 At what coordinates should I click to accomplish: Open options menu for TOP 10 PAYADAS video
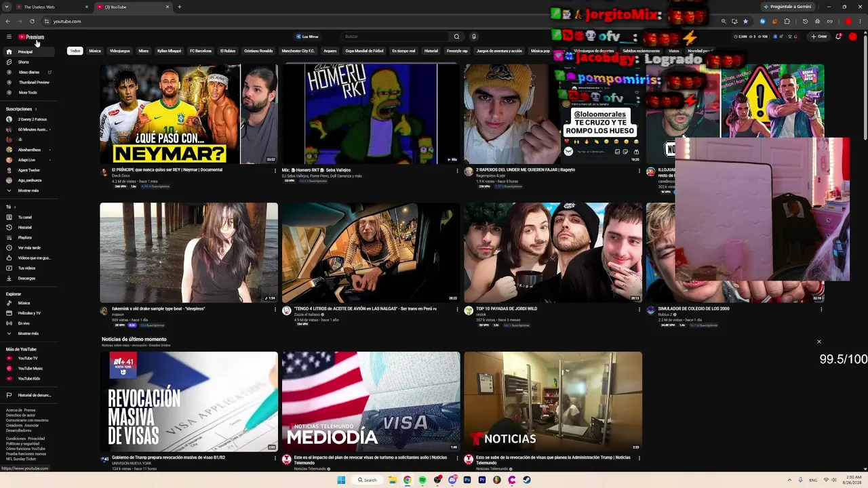coord(639,310)
